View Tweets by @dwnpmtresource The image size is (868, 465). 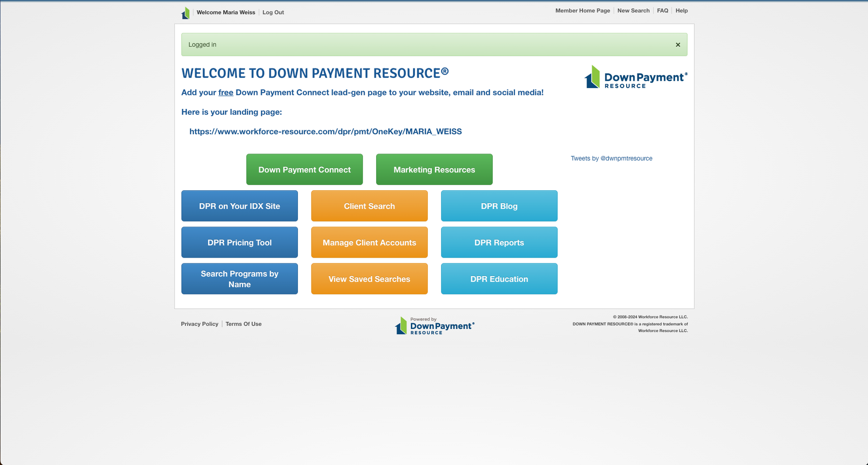[x=611, y=158]
